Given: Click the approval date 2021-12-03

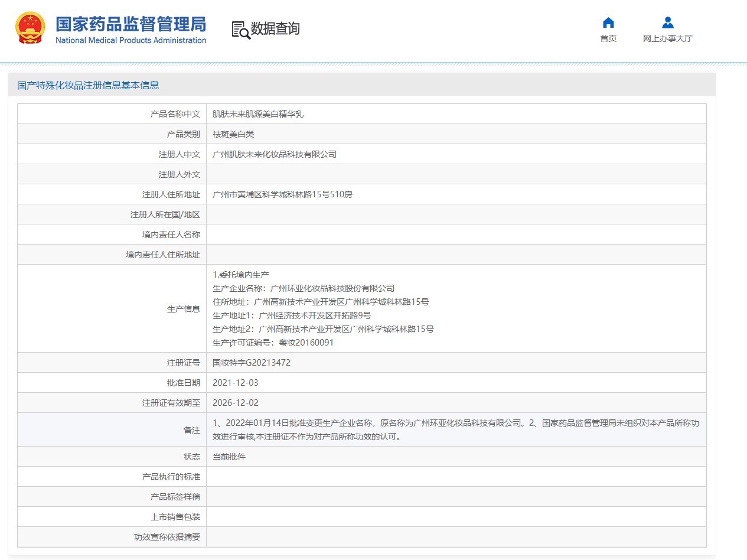Looking at the screenshot, I should coord(236,383).
